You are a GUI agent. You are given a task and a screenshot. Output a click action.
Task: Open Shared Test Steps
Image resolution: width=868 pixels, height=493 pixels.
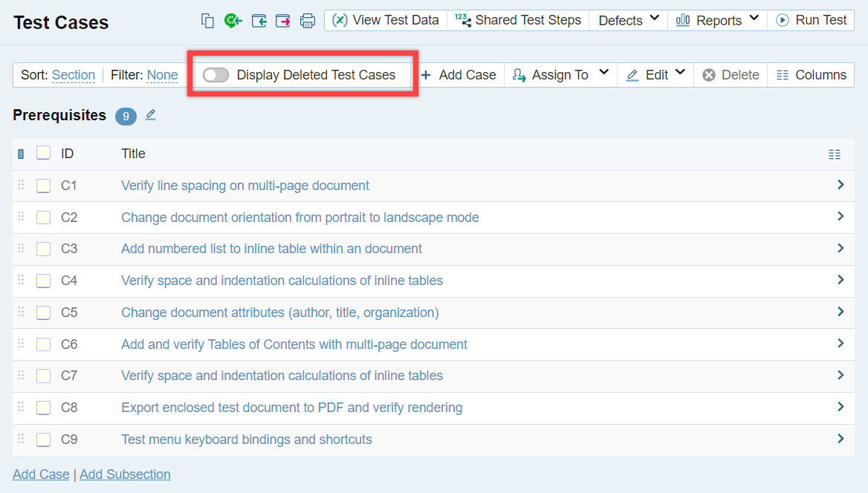click(x=518, y=21)
